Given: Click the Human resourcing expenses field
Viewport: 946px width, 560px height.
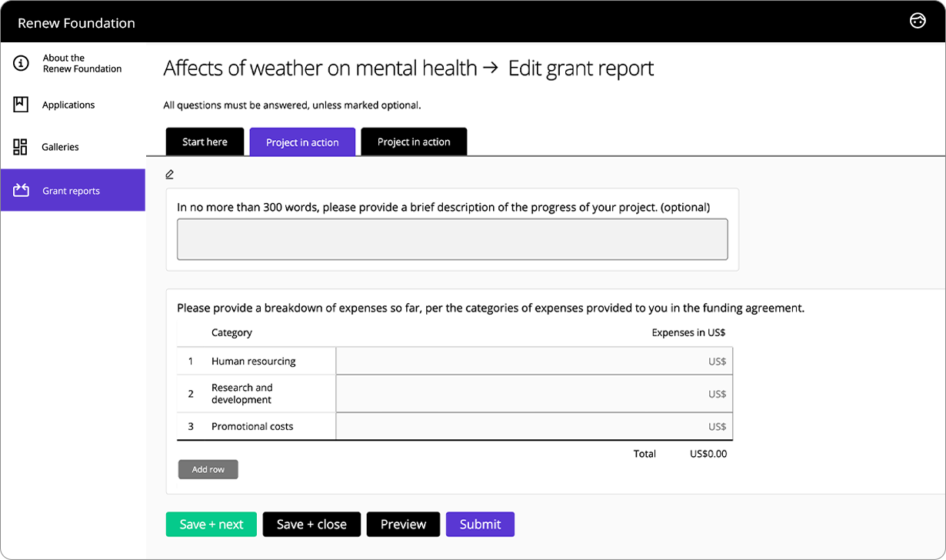Looking at the screenshot, I should tap(535, 361).
